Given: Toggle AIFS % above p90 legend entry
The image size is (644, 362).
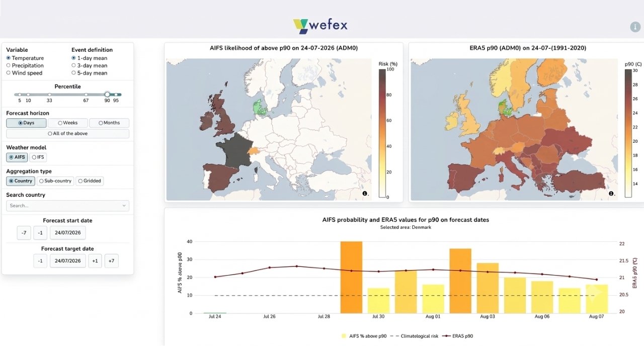Looking at the screenshot, I should point(364,336).
